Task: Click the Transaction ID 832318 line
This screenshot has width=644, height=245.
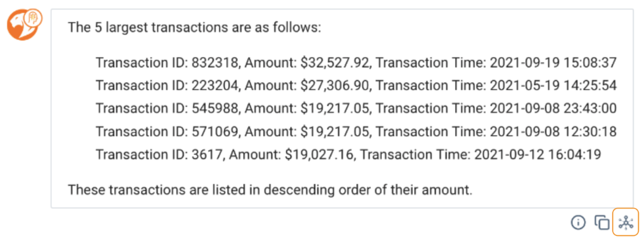Action: click(356, 63)
